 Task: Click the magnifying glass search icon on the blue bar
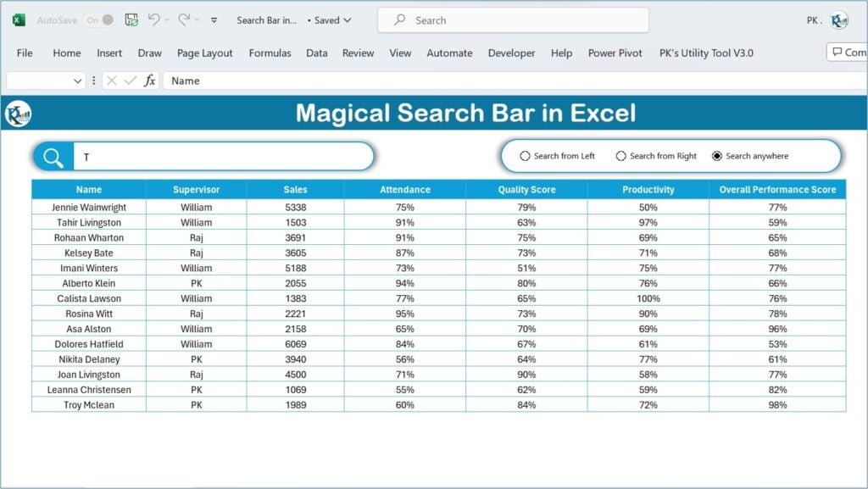(51, 156)
